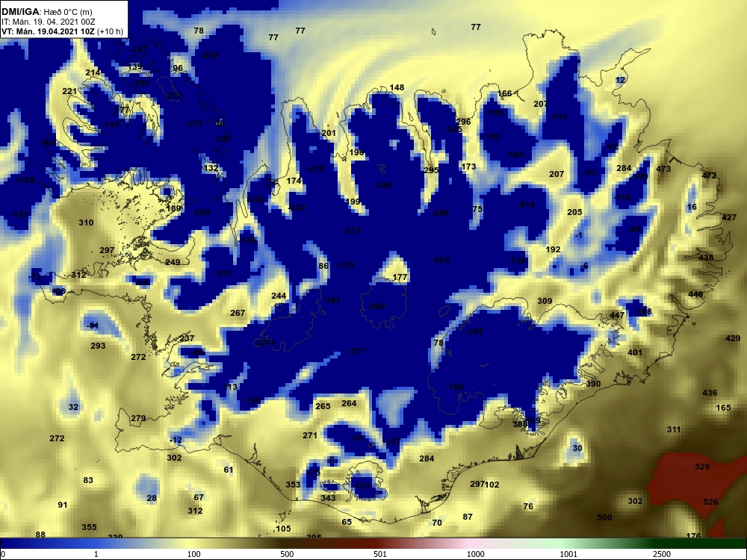Screen dimensions: 747x560
Task: Click the map value '105' off the south coast
Action: 283,529
